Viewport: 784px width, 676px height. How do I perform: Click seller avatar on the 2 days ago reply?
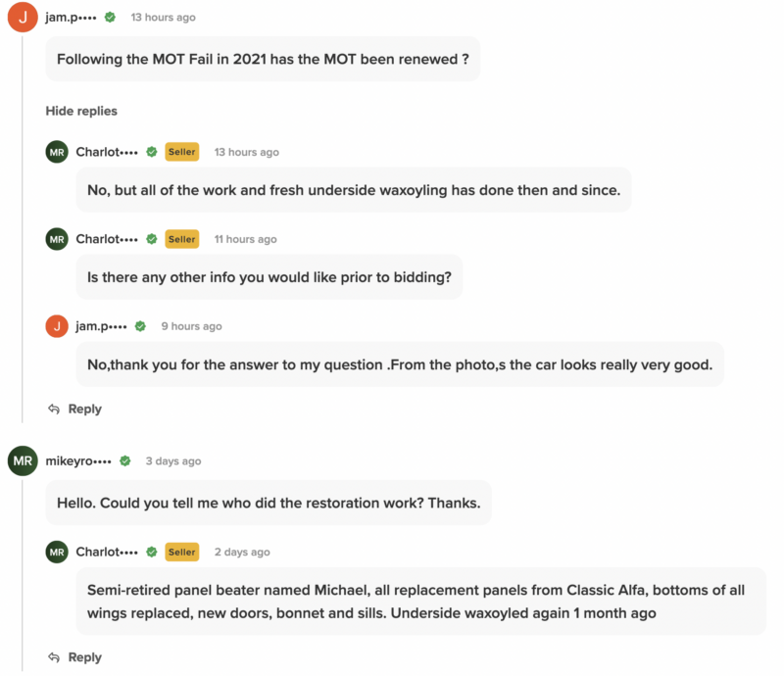point(57,553)
